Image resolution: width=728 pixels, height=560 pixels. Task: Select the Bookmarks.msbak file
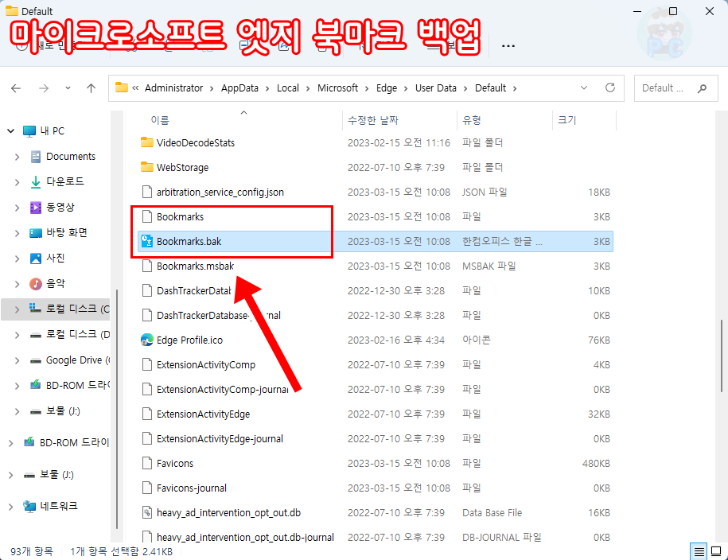coord(196,266)
